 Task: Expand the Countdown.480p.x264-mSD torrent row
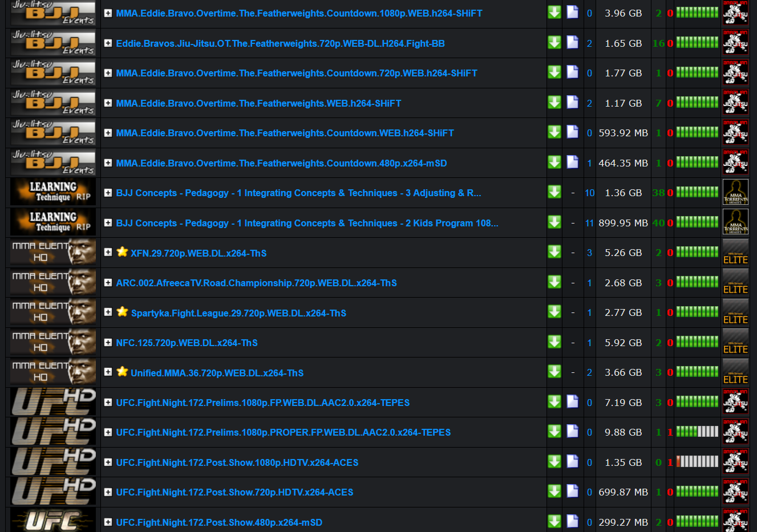point(108,163)
